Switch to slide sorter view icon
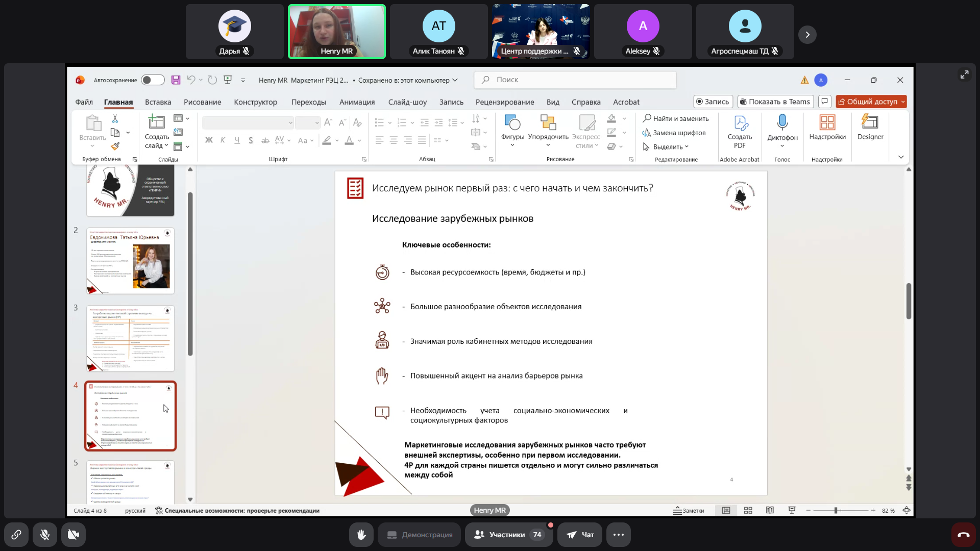 (748, 511)
